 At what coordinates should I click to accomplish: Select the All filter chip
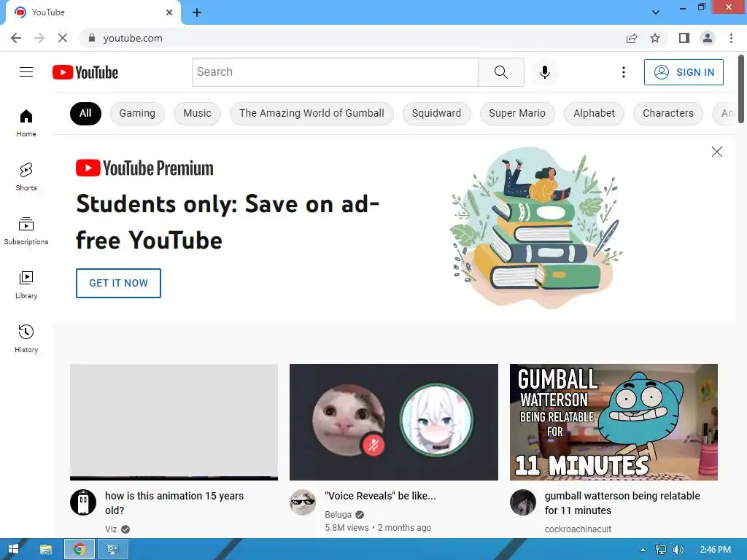[85, 113]
